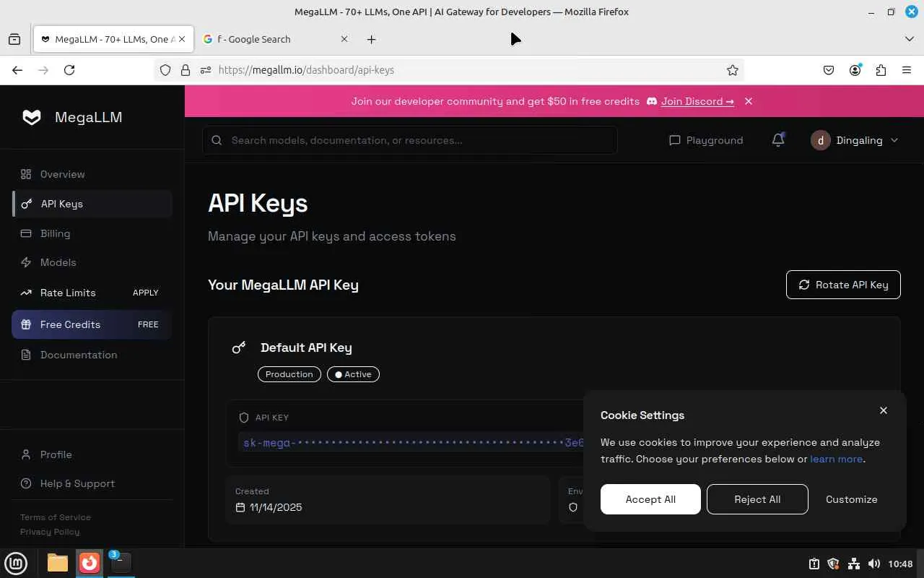924x578 pixels.
Task: Click the Active status badge
Action: tap(353, 374)
